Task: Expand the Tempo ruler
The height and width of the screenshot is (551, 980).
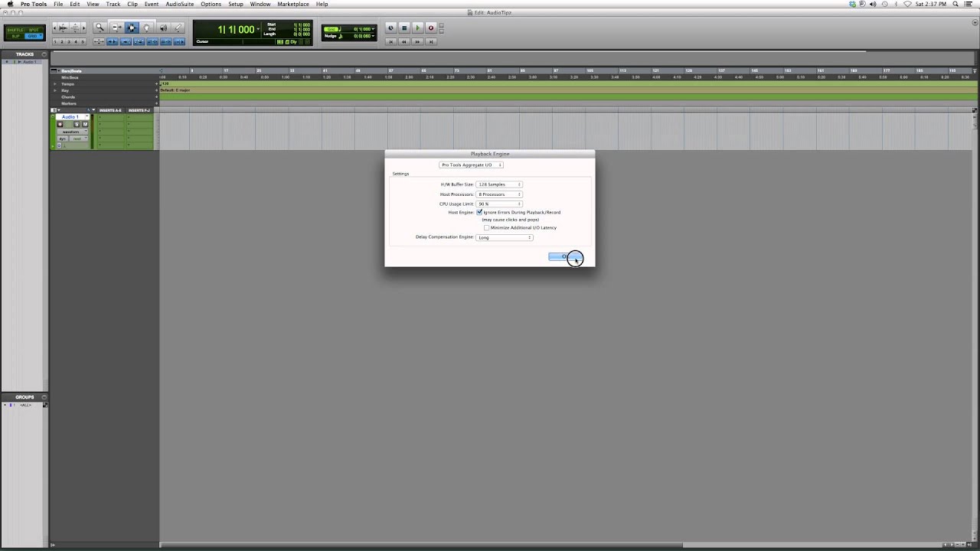Action: tap(55, 84)
